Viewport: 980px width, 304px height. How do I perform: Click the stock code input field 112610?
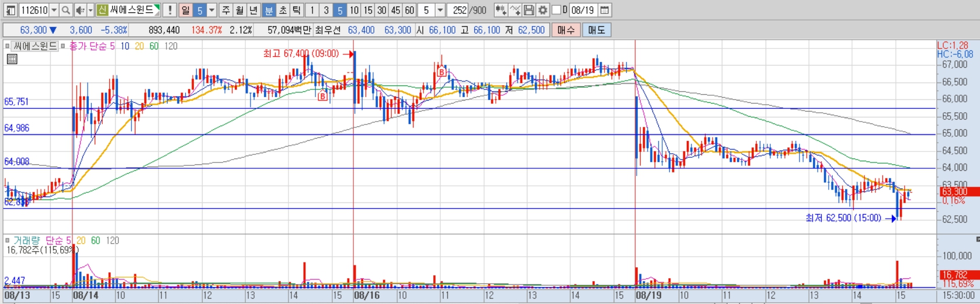click(34, 10)
